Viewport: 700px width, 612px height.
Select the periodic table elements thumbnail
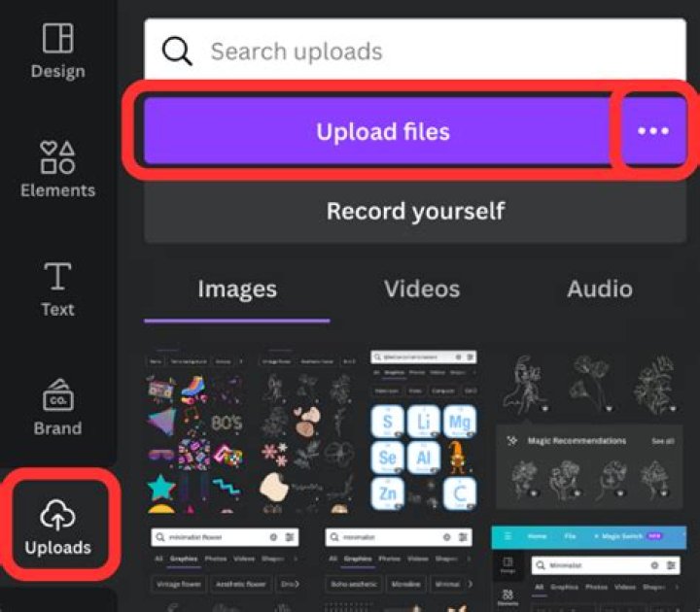pos(423,431)
